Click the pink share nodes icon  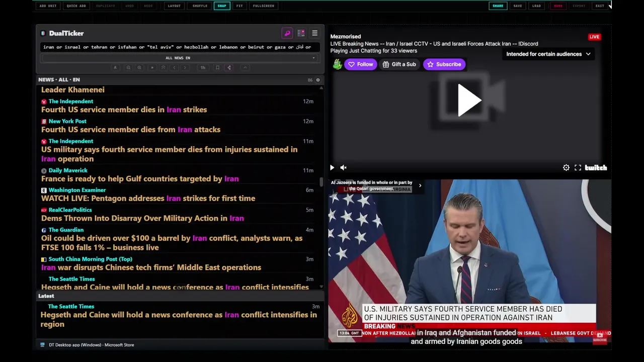[x=229, y=67]
